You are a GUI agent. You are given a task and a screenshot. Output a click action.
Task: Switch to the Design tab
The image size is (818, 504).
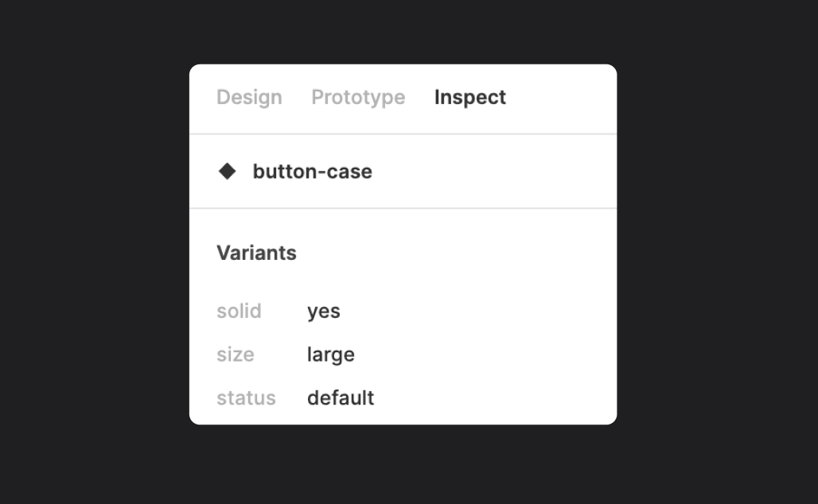point(249,97)
